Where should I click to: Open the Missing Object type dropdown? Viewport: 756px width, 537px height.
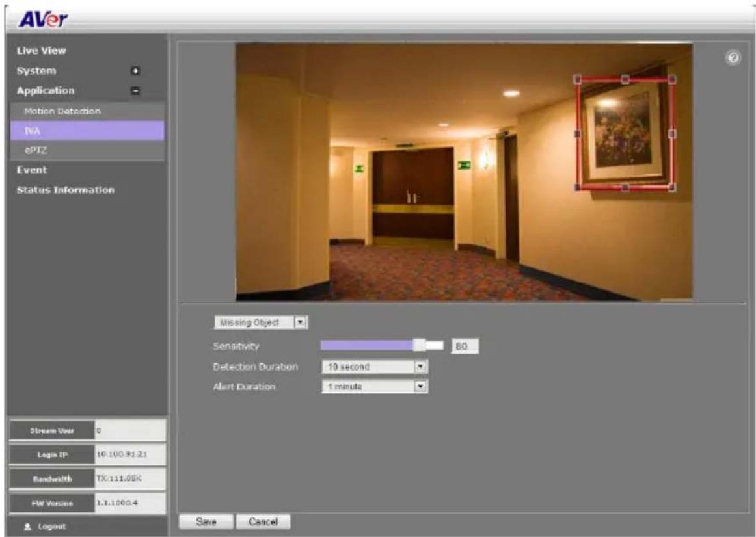coord(261,322)
